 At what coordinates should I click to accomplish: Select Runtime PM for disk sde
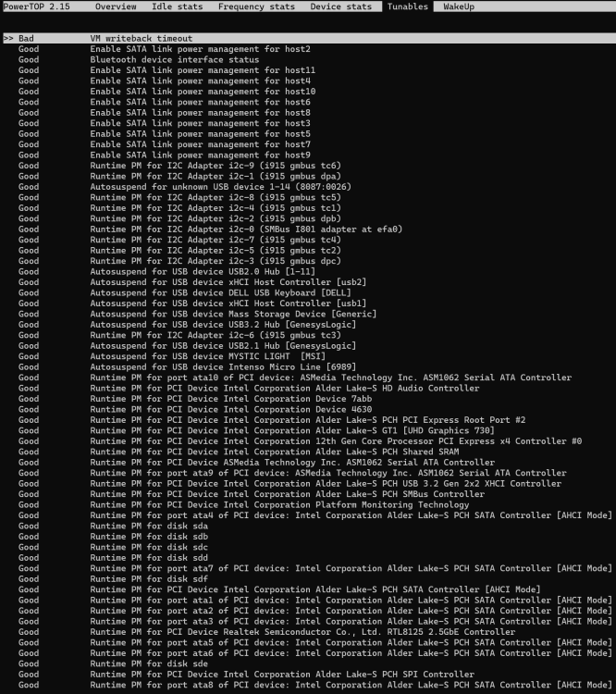tap(113, 664)
